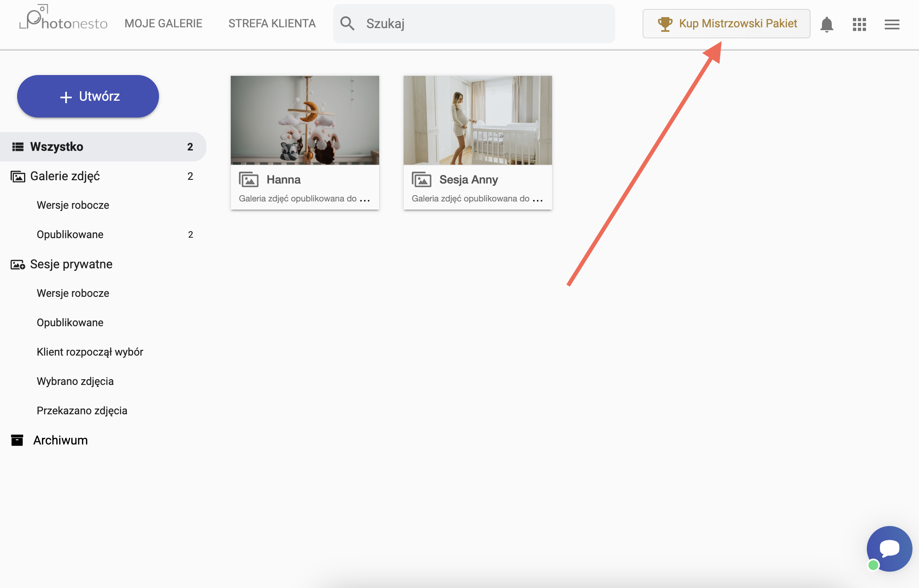This screenshot has width=919, height=588.
Task: Select Przekazano zdjęcia filter
Action: coord(82,411)
